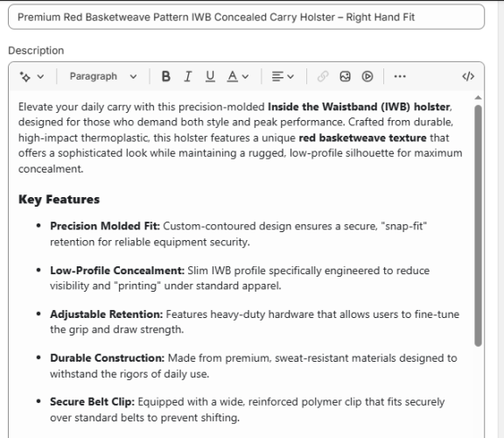Click the bold "Low-Profile Concealment:" text

(x=117, y=271)
